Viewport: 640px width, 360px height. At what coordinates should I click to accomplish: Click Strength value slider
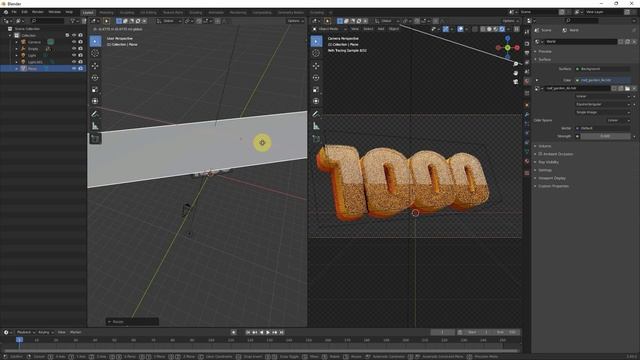tap(605, 136)
